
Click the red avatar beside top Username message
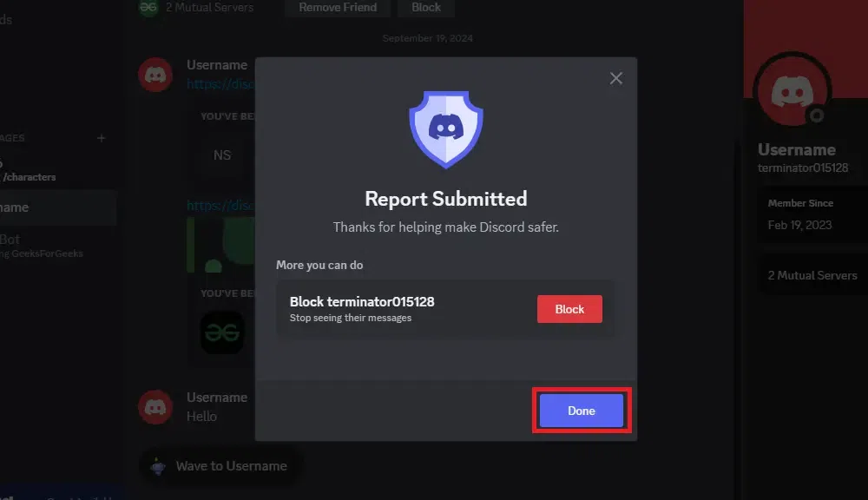[155, 75]
